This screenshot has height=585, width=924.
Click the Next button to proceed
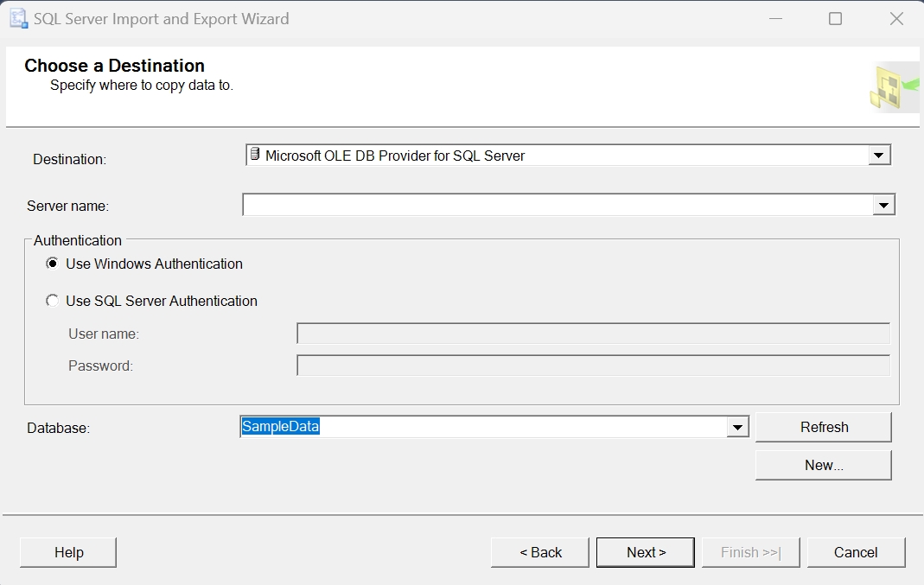pos(645,552)
